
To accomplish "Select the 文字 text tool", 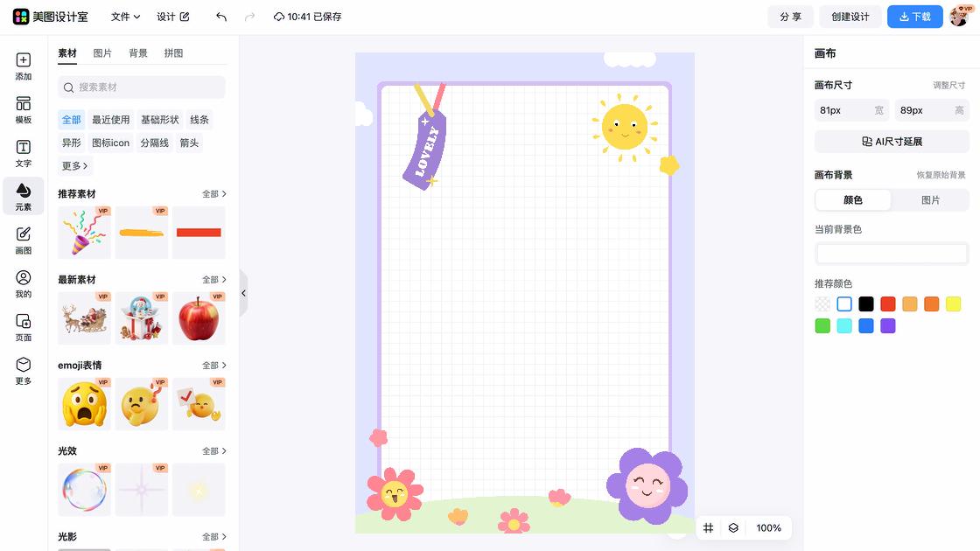I will tap(23, 153).
